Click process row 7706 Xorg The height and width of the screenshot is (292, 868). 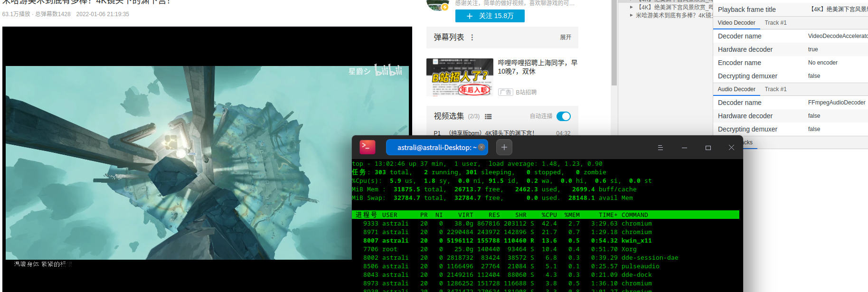click(546, 249)
